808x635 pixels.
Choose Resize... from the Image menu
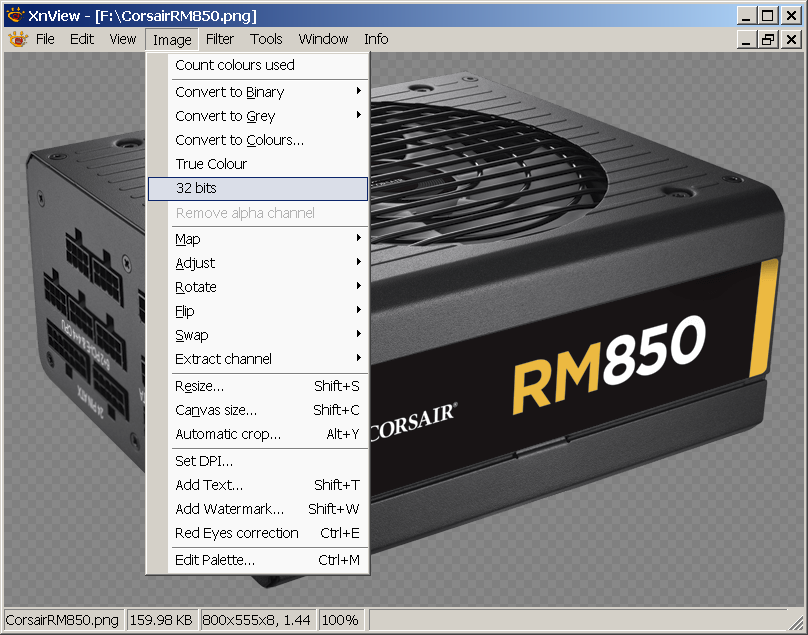point(200,386)
